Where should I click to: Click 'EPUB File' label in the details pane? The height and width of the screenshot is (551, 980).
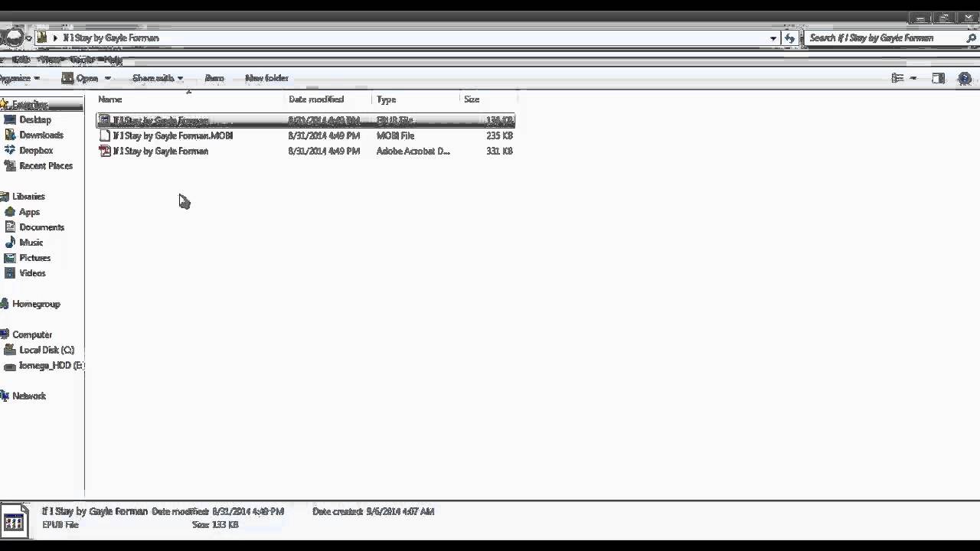point(60,525)
